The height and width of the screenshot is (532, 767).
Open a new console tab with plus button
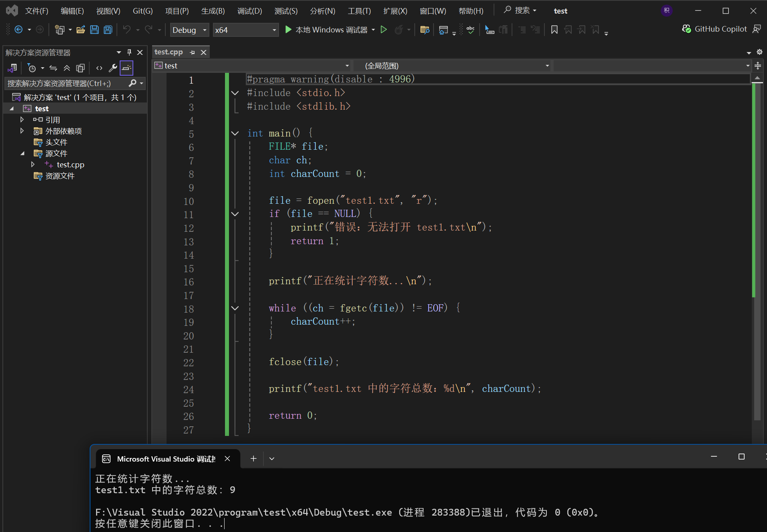pos(253,459)
